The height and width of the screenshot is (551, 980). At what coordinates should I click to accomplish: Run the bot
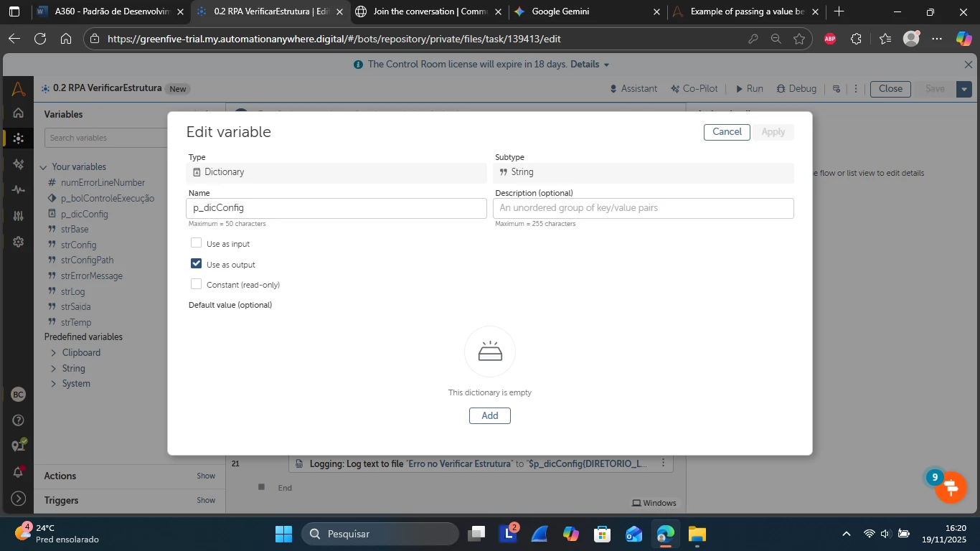pos(750,89)
